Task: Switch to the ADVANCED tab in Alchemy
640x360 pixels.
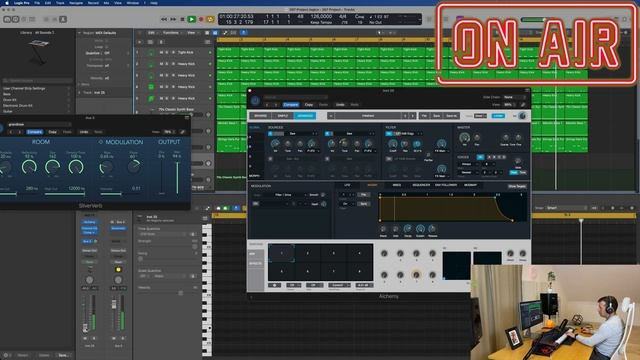Action: [304, 116]
